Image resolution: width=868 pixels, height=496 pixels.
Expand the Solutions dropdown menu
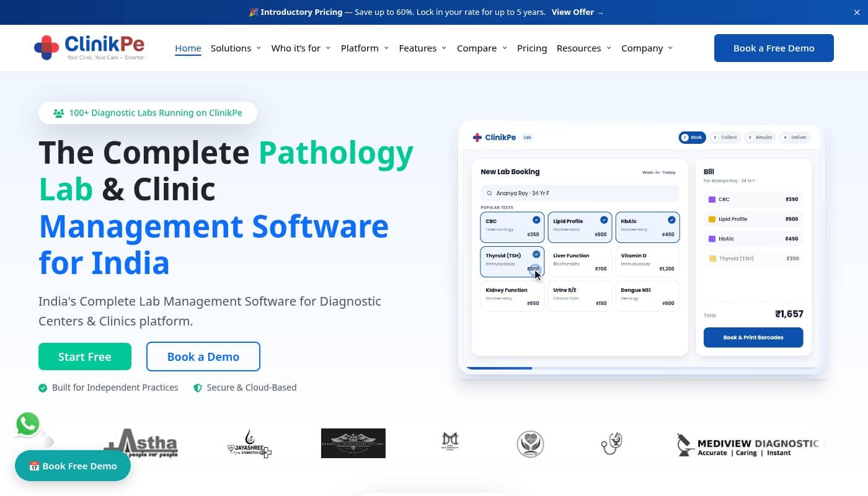[x=236, y=48]
